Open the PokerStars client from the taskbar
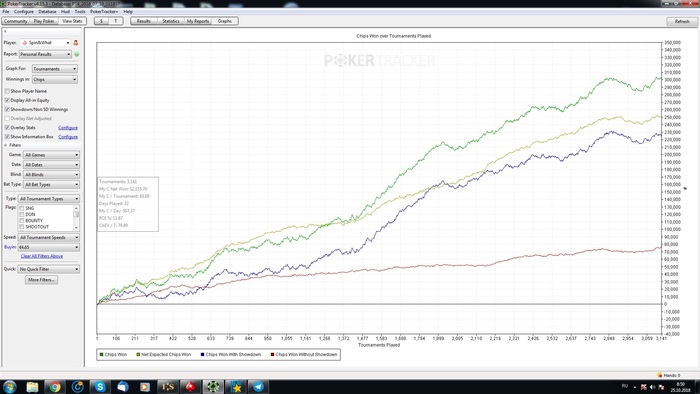Viewport: 700px width, 394px height. pos(191,387)
